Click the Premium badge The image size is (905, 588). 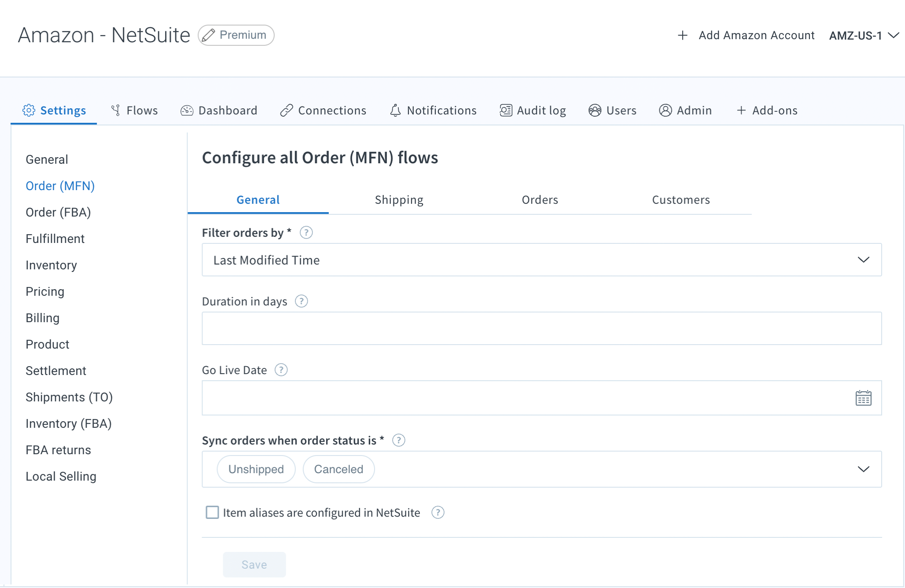[x=236, y=35]
